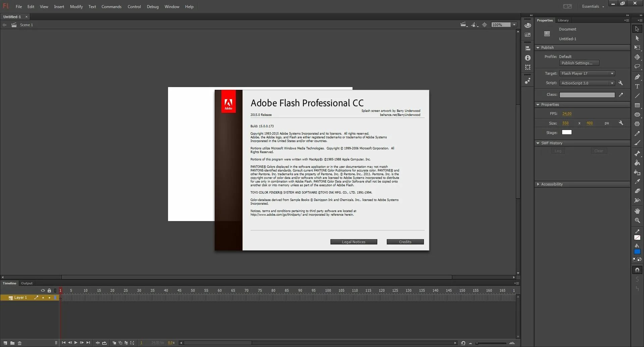Select the PolyStar hexagon tool
The height and width of the screenshot is (347, 644).
637,124
